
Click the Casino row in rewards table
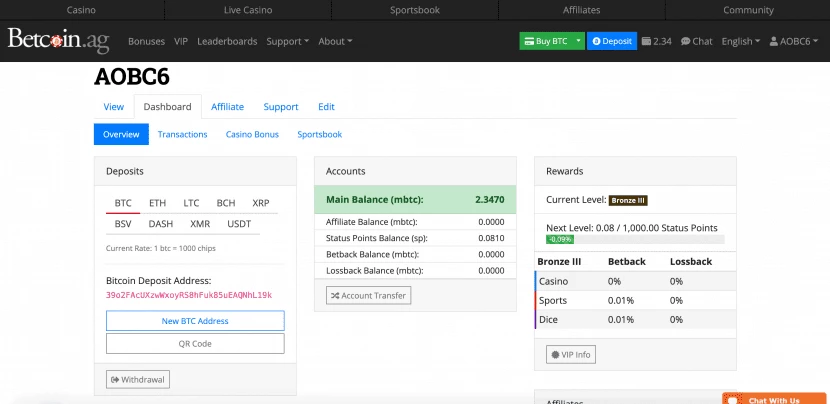635,281
